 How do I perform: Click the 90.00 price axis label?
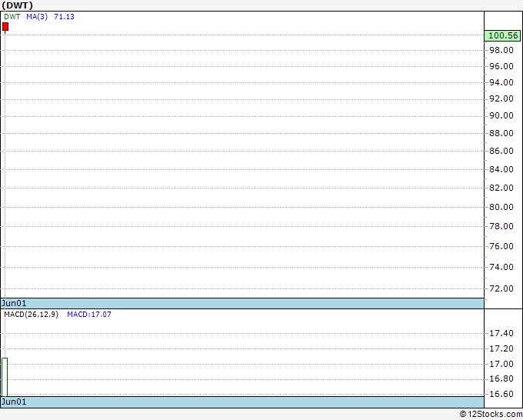click(501, 115)
